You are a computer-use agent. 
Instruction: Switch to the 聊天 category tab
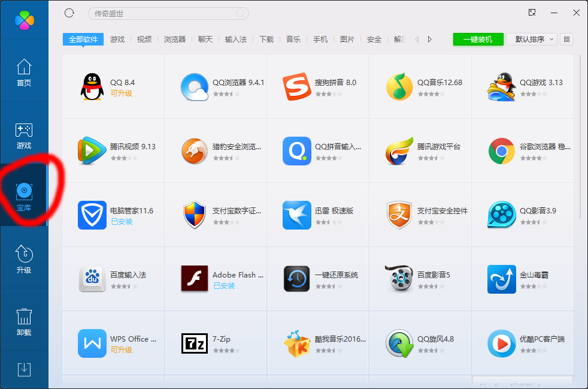tap(205, 39)
